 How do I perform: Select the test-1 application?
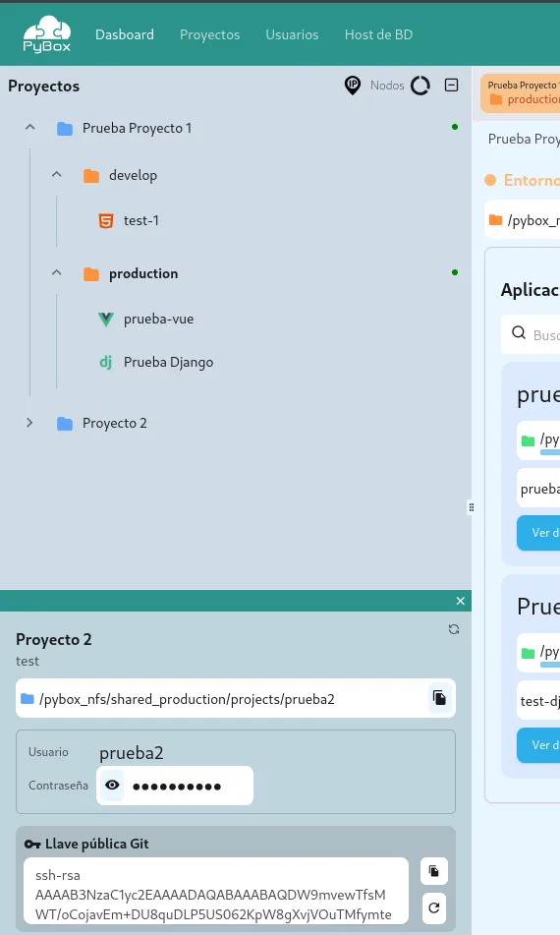(x=141, y=220)
